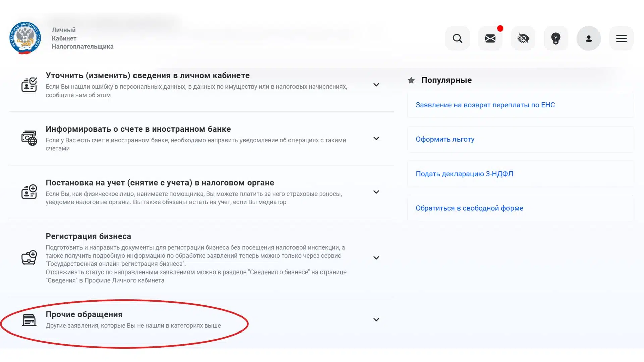Click the business briefcase plus icon
Image resolution: width=644 pixels, height=362 pixels.
pyautogui.click(x=29, y=257)
